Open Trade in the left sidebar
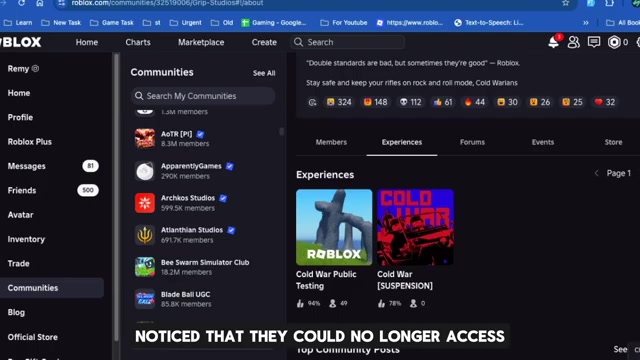The width and height of the screenshot is (640, 360). click(18, 263)
